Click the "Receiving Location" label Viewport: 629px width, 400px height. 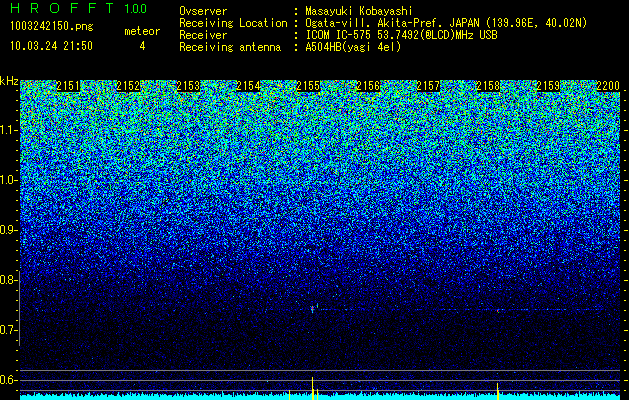233,23
